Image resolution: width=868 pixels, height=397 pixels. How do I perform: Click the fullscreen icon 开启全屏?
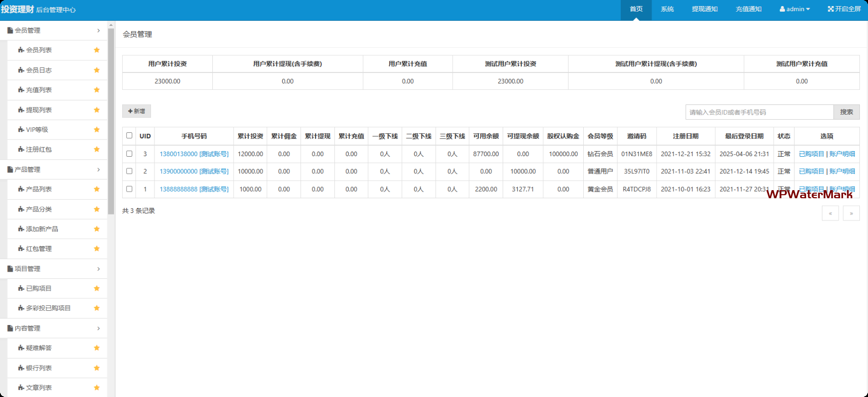[x=831, y=9]
